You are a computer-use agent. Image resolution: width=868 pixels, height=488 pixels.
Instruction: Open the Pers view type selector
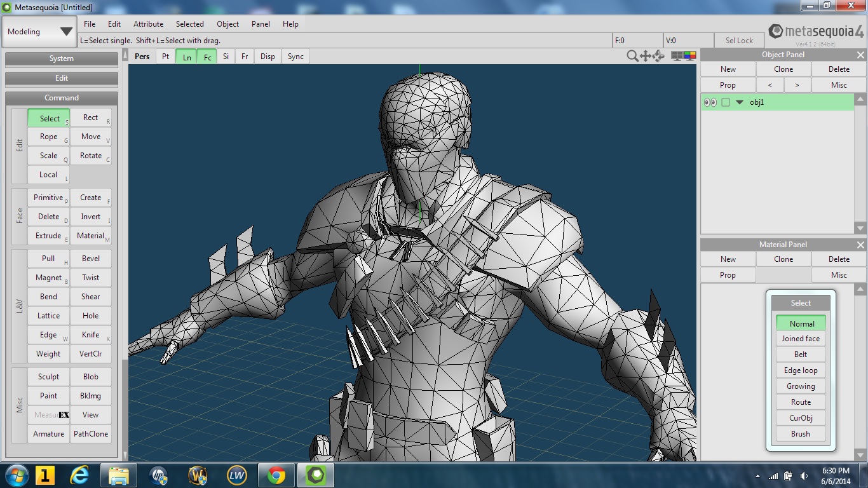[x=142, y=57]
